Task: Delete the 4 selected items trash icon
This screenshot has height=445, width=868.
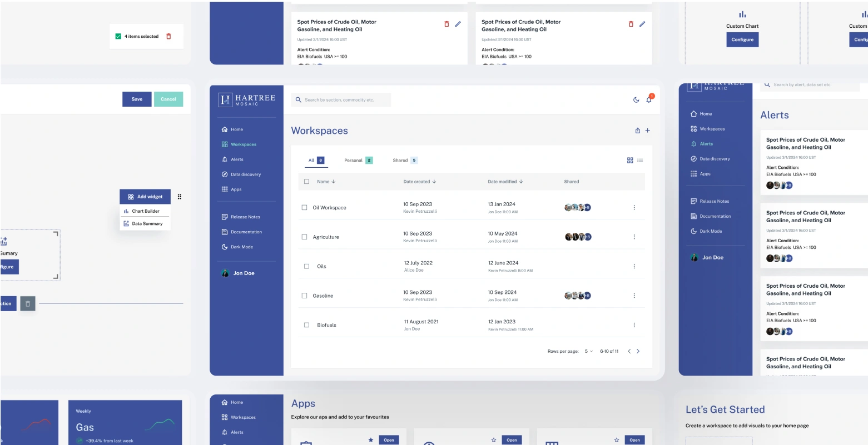Action: [x=168, y=37]
